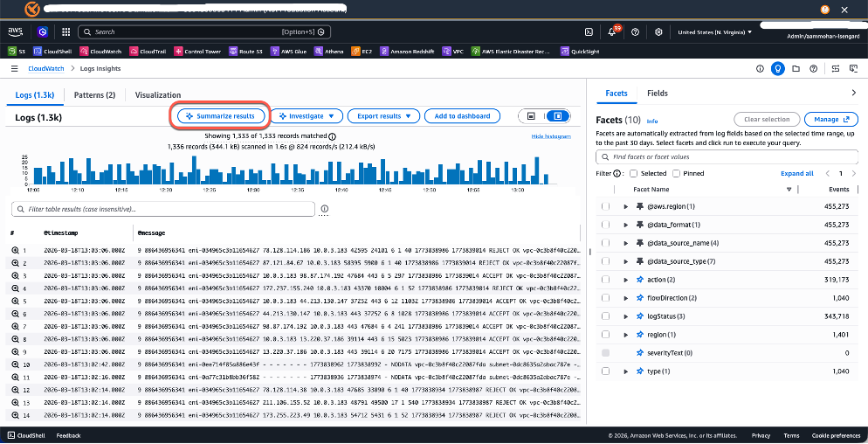
Task: Tick the Selected filter checkbox
Action: (633, 174)
